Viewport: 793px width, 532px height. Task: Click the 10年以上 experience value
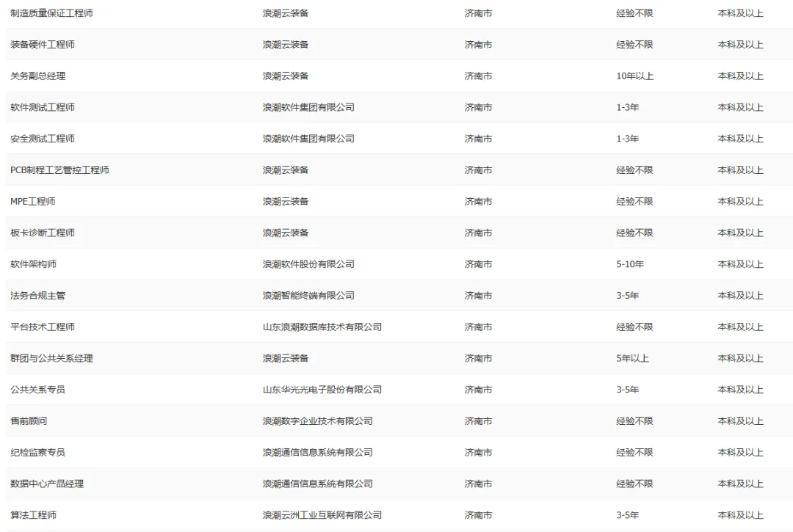pyautogui.click(x=634, y=76)
